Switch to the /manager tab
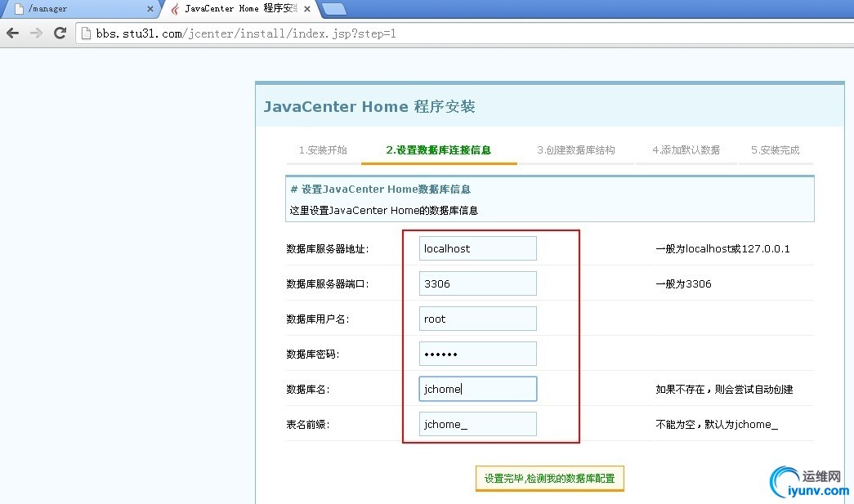The height and width of the screenshot is (504, 854). (82, 9)
